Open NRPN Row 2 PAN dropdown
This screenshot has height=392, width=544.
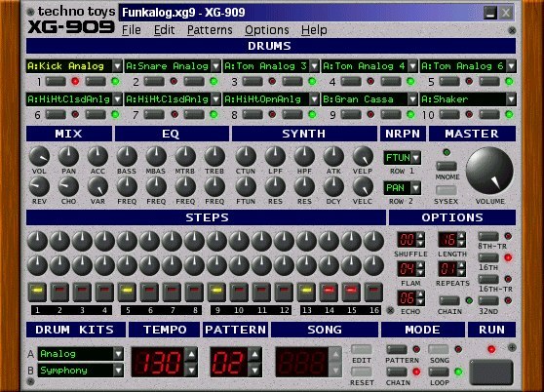tap(415, 188)
